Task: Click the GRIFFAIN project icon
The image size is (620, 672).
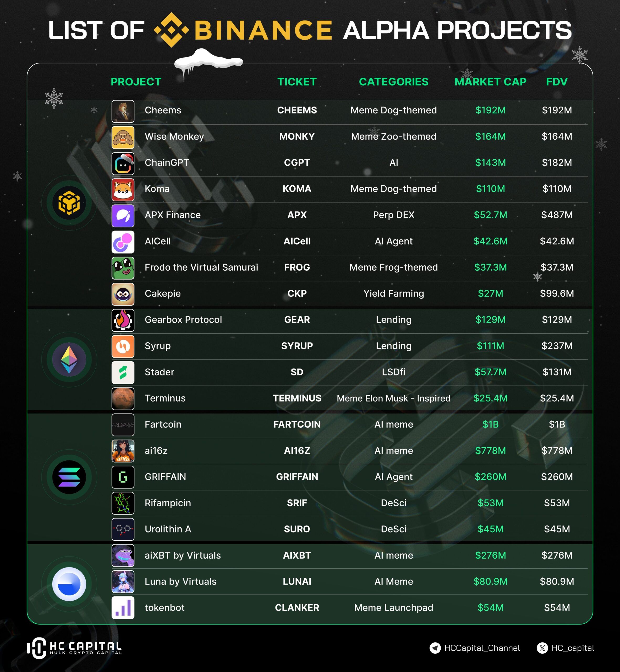Action: (x=123, y=477)
